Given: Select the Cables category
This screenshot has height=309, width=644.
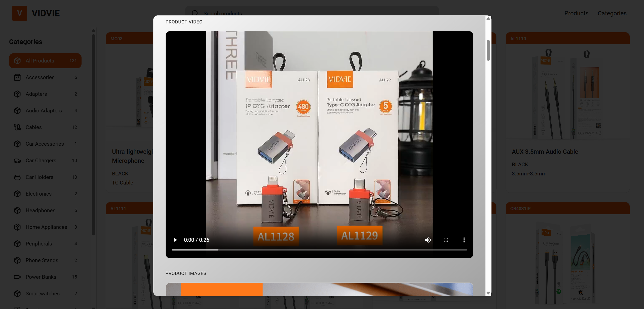Looking at the screenshot, I should pos(45,127).
